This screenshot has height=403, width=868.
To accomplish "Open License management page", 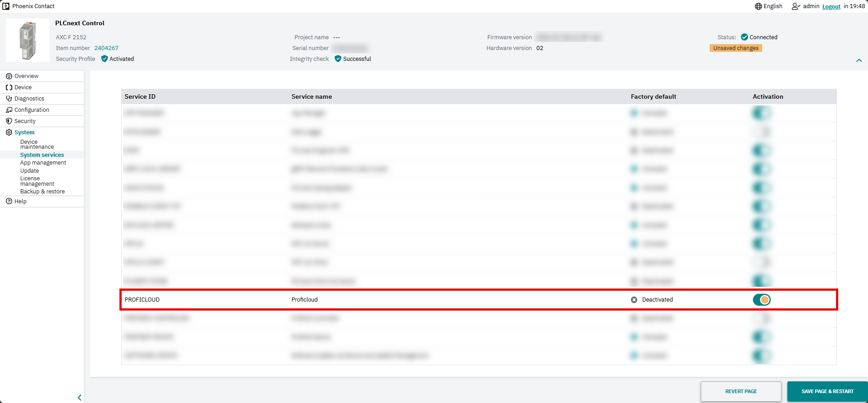I will pos(37,181).
